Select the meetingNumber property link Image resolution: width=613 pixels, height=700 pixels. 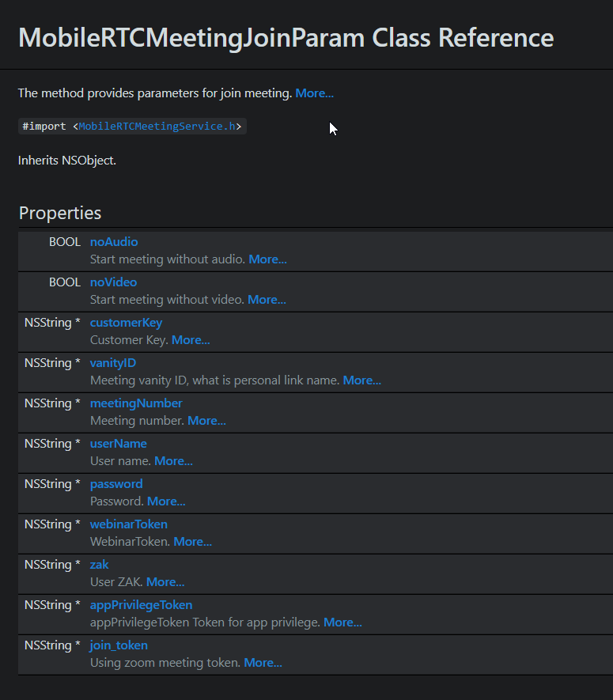tap(136, 403)
